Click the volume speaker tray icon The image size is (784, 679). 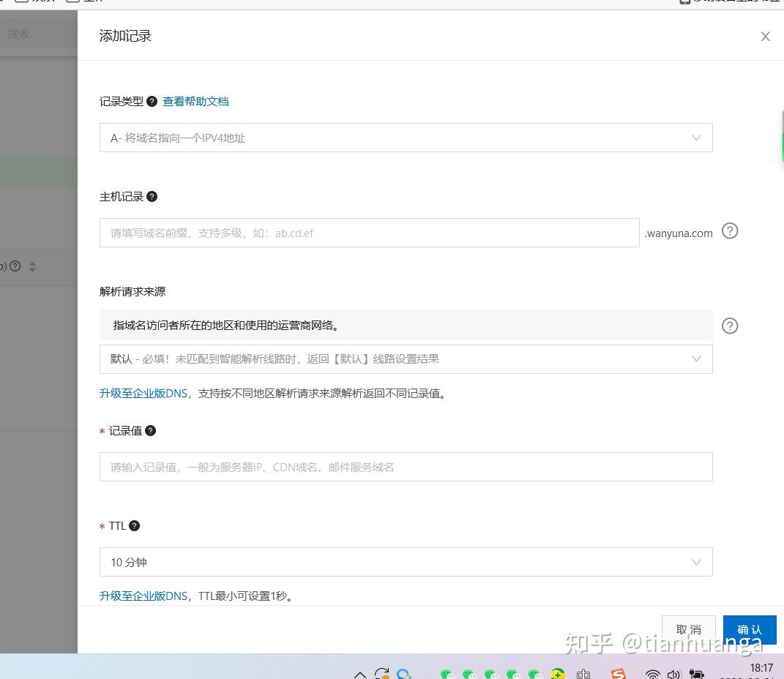tap(673, 673)
